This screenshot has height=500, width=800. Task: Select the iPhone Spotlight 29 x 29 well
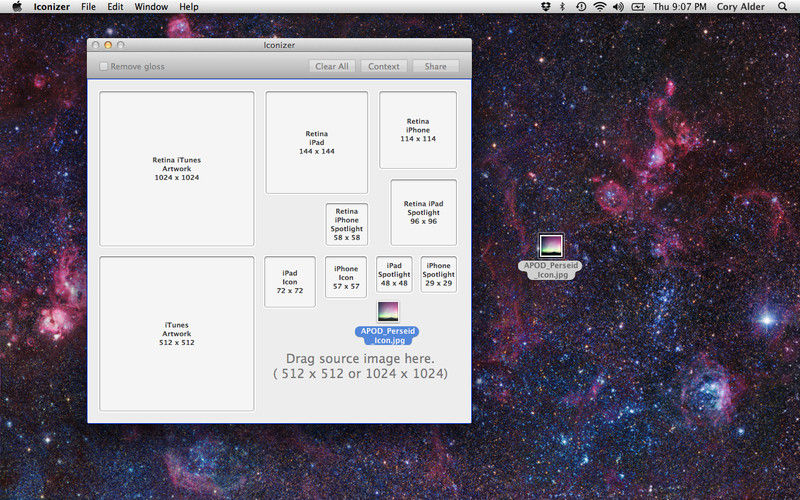(x=438, y=274)
